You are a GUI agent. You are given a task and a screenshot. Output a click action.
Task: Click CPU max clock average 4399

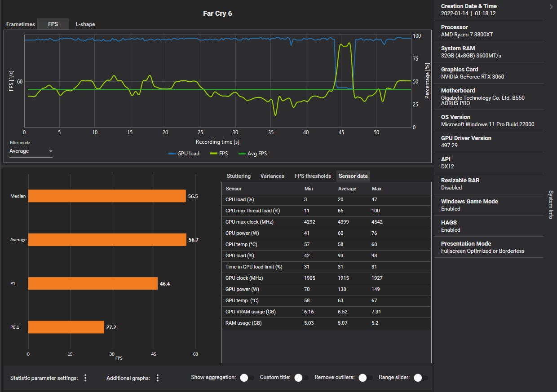tap(344, 222)
